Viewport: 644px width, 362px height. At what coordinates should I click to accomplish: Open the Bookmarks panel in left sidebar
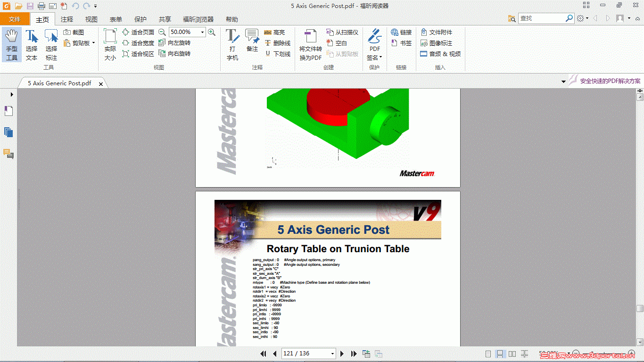[x=8, y=111]
